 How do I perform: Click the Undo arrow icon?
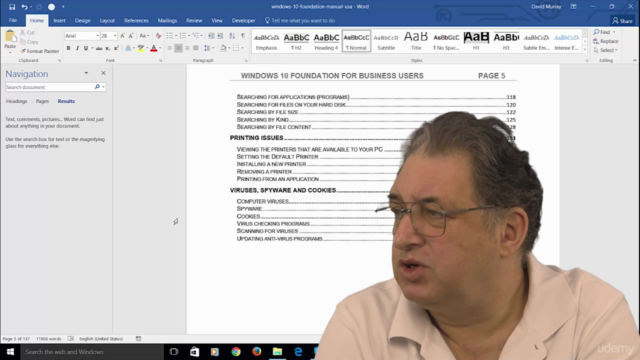24,7
